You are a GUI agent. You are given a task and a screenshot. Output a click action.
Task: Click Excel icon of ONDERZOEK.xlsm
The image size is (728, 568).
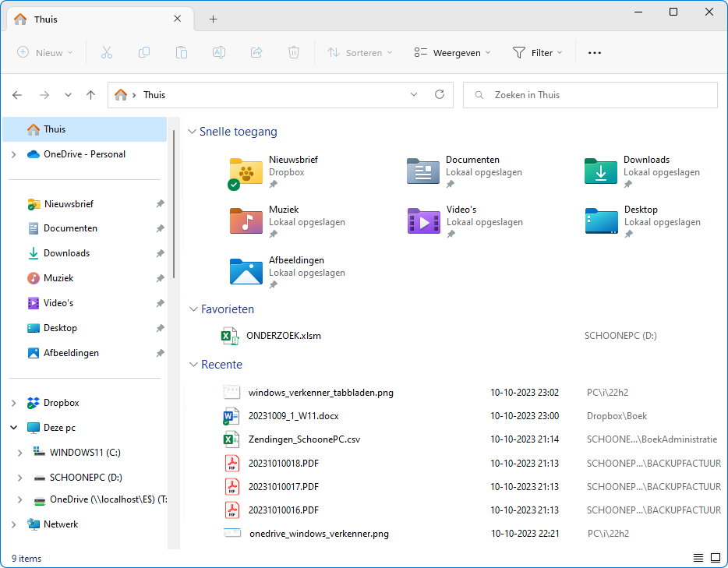(230, 336)
